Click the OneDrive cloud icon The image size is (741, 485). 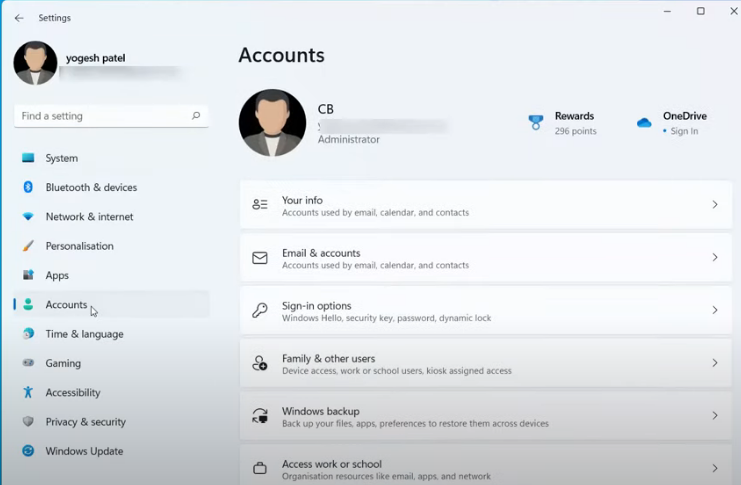point(644,123)
